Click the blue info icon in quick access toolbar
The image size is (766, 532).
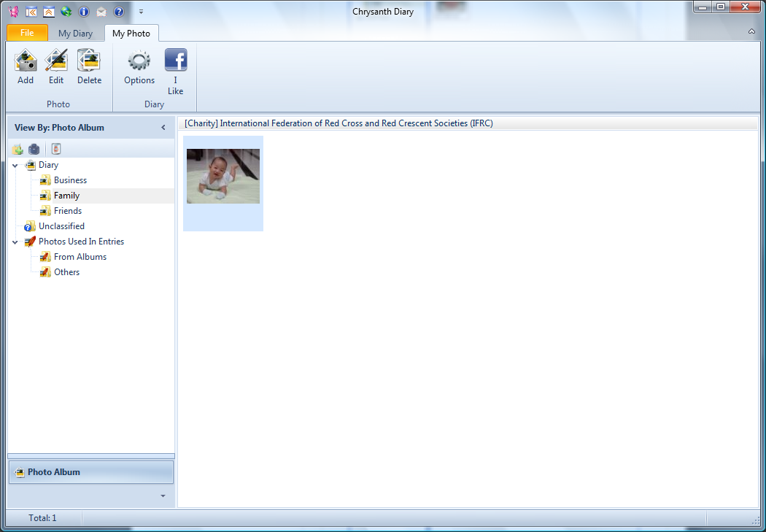[84, 12]
